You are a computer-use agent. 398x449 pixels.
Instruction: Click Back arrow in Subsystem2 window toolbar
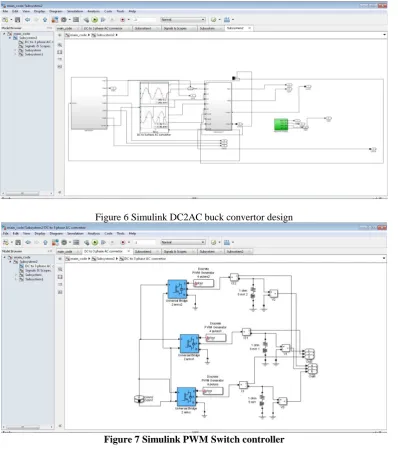tap(27, 20)
